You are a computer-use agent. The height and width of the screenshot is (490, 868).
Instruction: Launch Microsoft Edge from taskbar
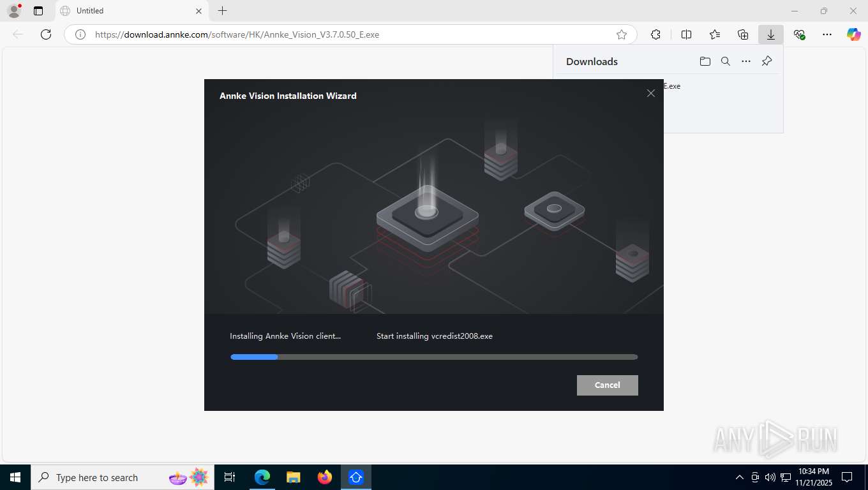pos(262,477)
